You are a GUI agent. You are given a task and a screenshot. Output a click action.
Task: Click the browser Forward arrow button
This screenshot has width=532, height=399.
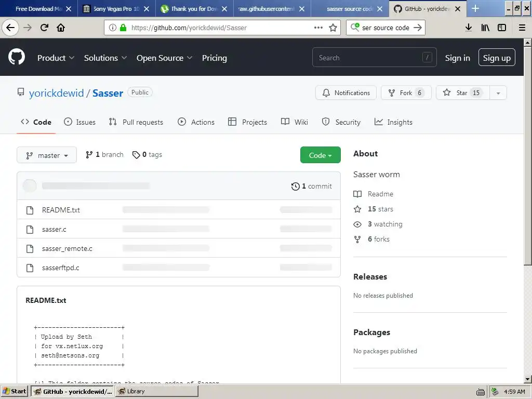28,28
